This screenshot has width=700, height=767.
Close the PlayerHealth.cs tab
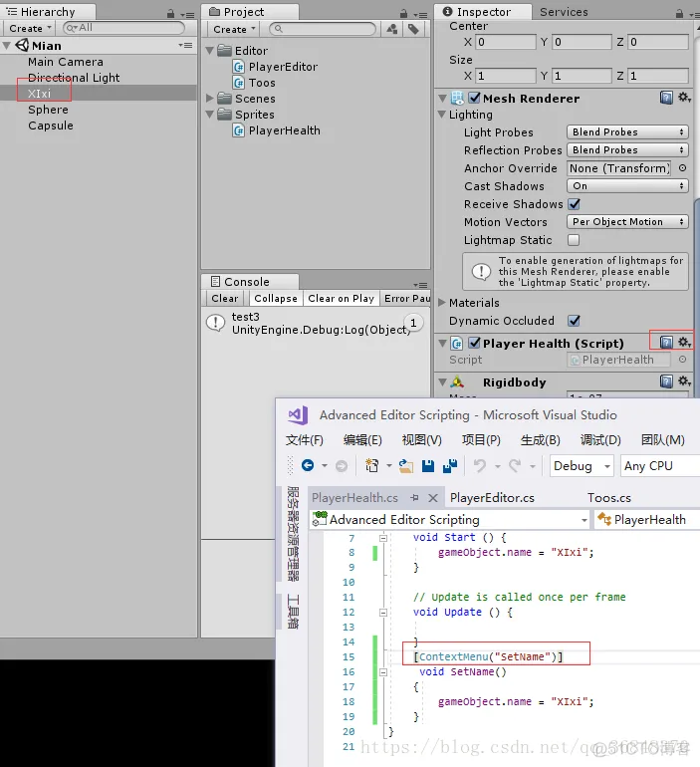point(432,498)
